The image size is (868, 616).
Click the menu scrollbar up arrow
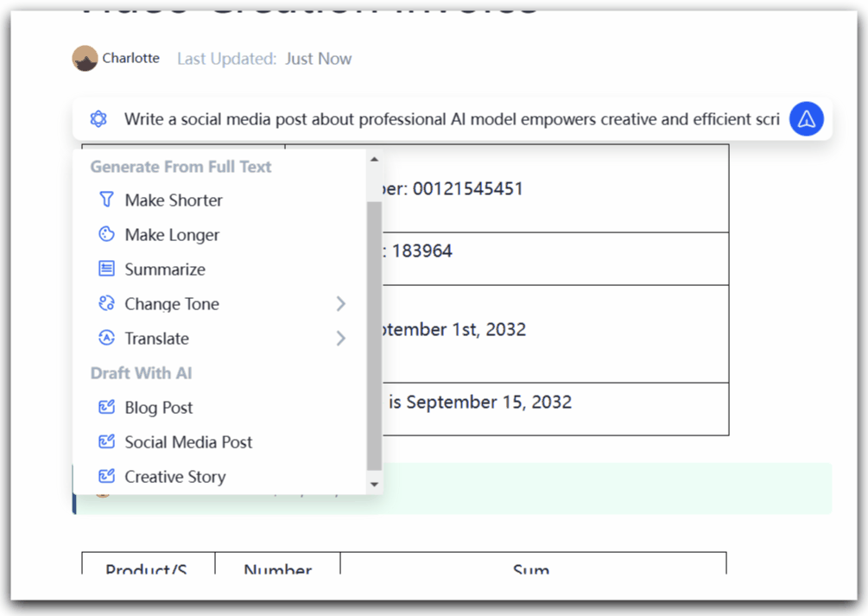(374, 159)
